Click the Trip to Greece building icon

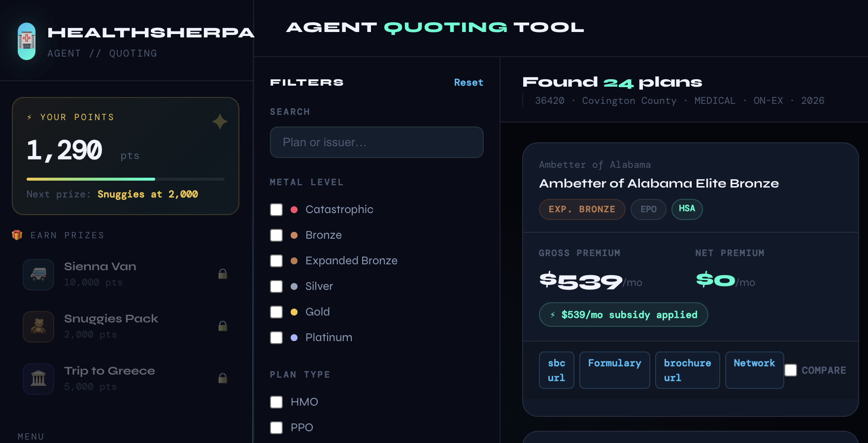tap(38, 379)
